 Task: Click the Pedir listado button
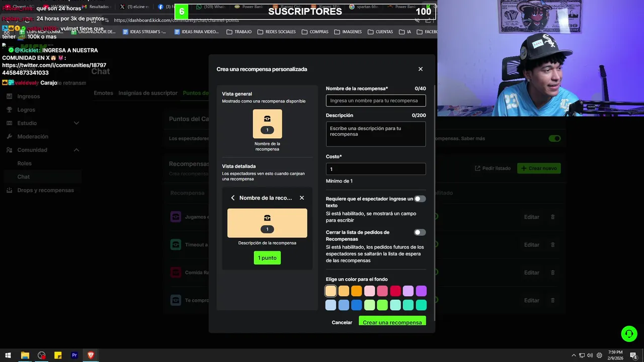click(x=493, y=168)
